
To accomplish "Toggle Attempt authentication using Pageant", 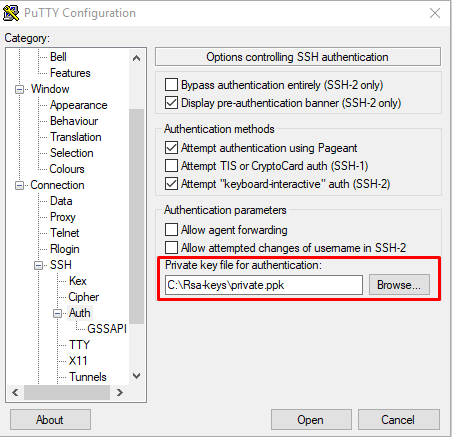I will pos(171,147).
